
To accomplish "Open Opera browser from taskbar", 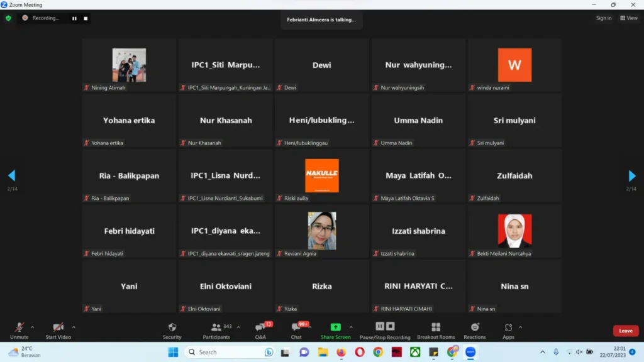I will pyautogui.click(x=359, y=352).
